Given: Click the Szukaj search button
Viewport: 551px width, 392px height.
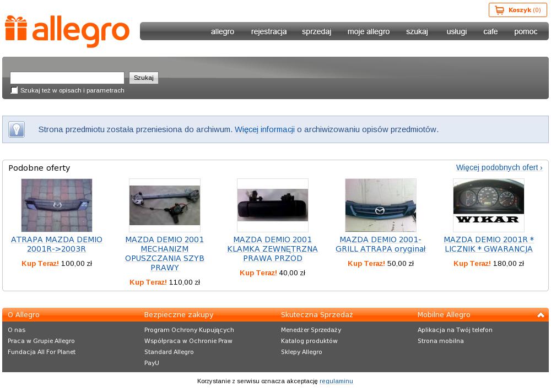Looking at the screenshot, I should tap(144, 78).
